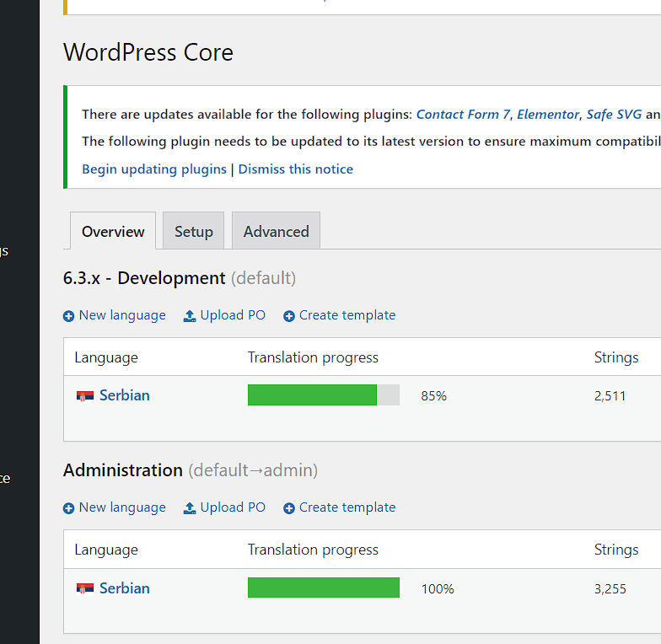The height and width of the screenshot is (644, 661).
Task: Click Create template link under Administration
Action: coord(347,507)
